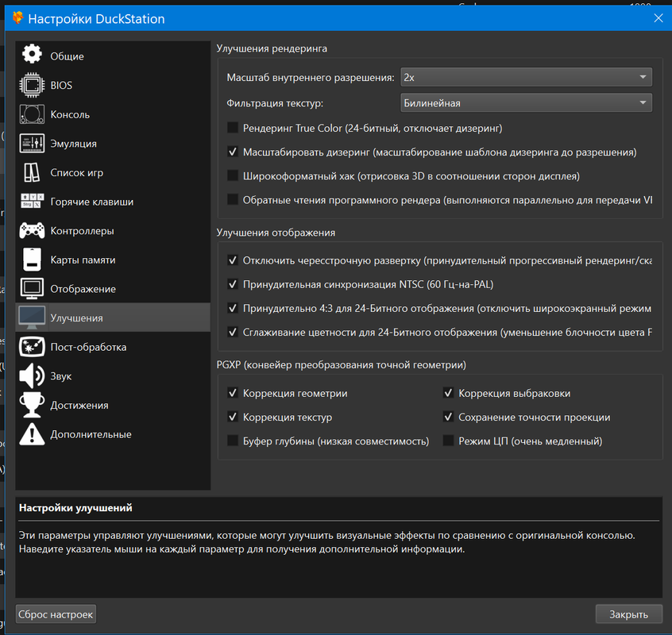Expand the texture filtering dropdown (Билинейная)
The width and height of the screenshot is (672, 635).
pos(526,103)
